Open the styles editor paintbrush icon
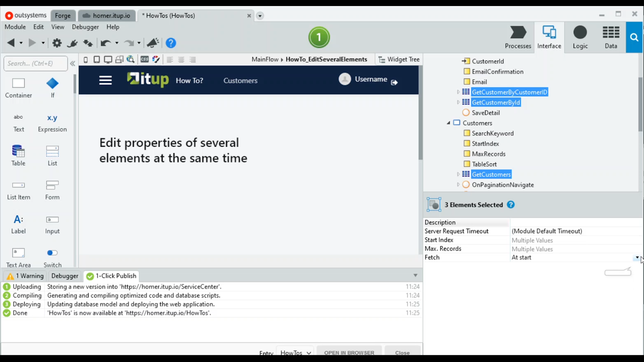 pyautogui.click(x=156, y=60)
